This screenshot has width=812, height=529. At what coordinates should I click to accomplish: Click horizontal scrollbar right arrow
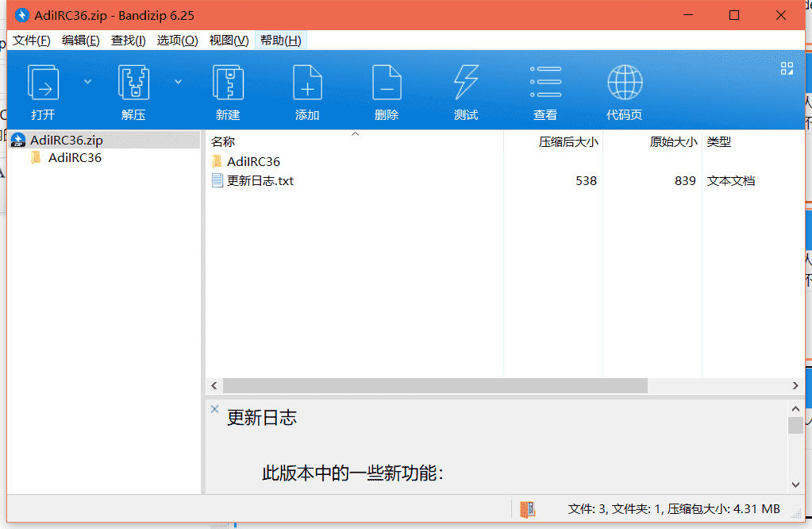coord(795,385)
